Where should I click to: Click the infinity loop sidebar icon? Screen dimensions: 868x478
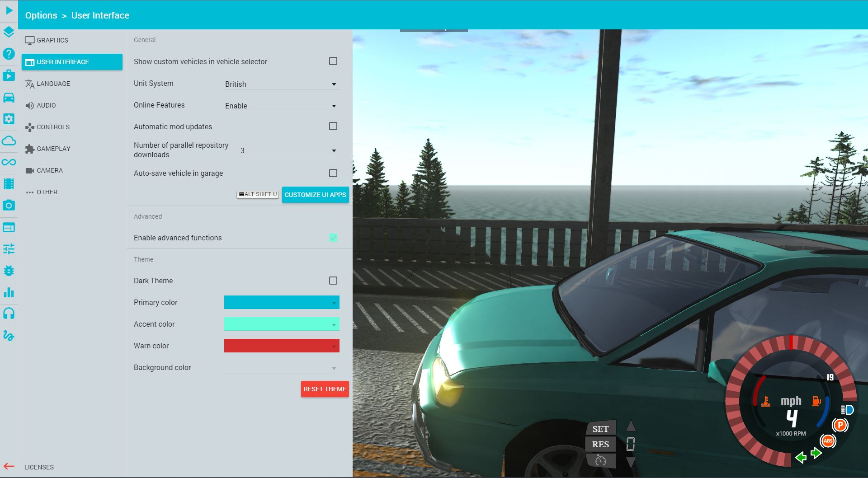9,162
